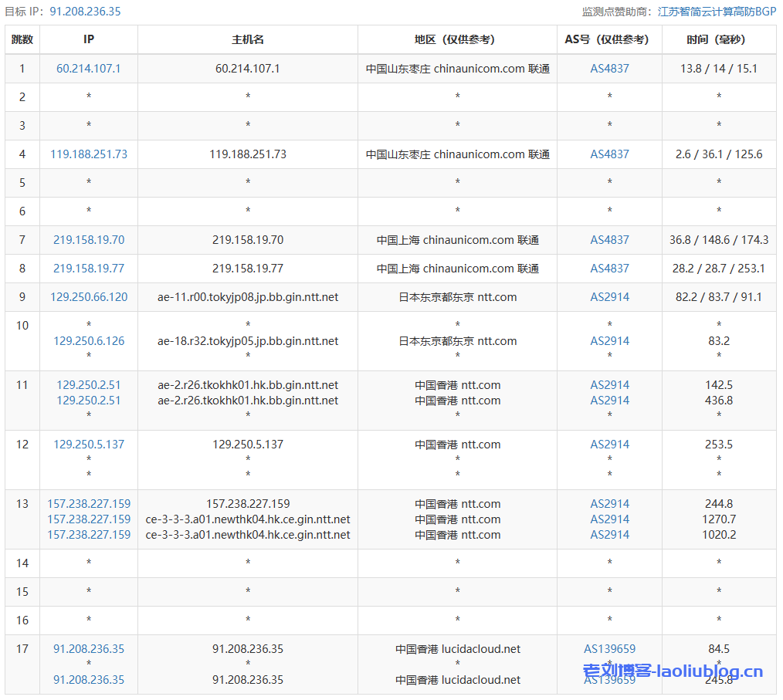Click IP link 129.250.5.137

point(89,445)
